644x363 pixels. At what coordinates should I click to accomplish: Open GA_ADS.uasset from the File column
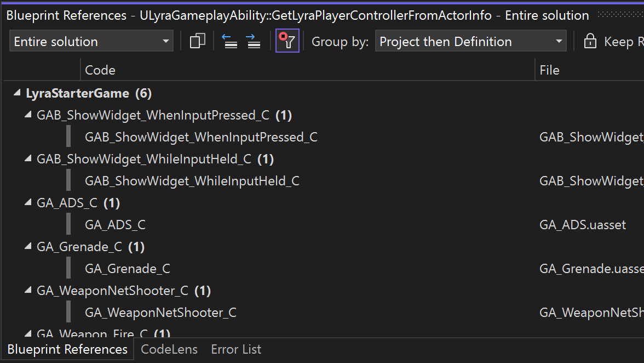(x=583, y=224)
